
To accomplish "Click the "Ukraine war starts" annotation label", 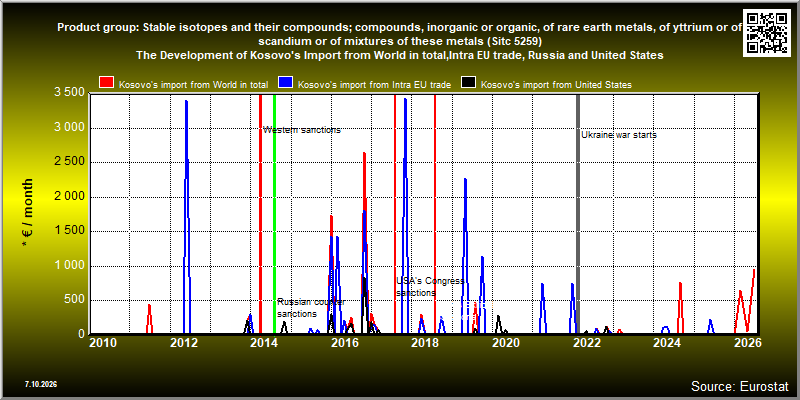I will click(619, 135).
